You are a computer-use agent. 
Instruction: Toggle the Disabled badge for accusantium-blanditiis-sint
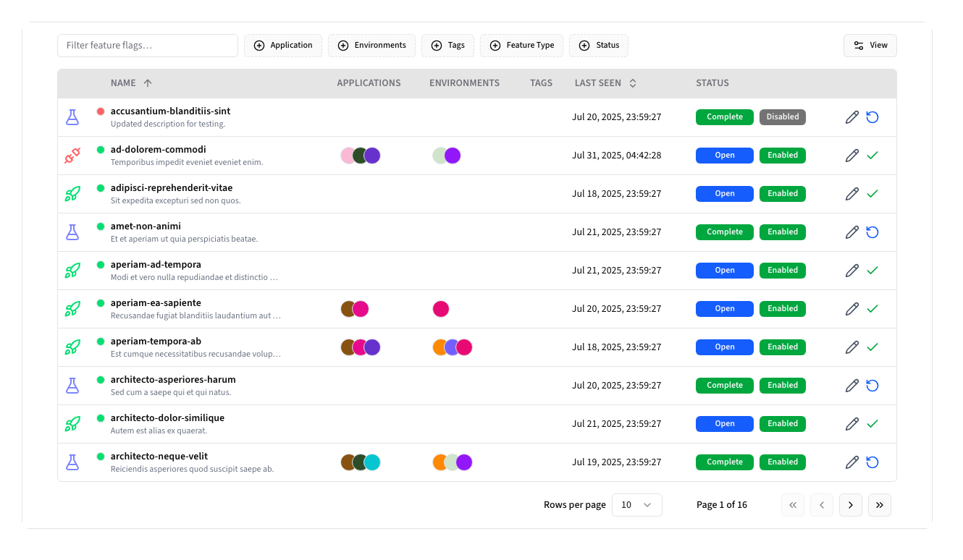tap(782, 117)
